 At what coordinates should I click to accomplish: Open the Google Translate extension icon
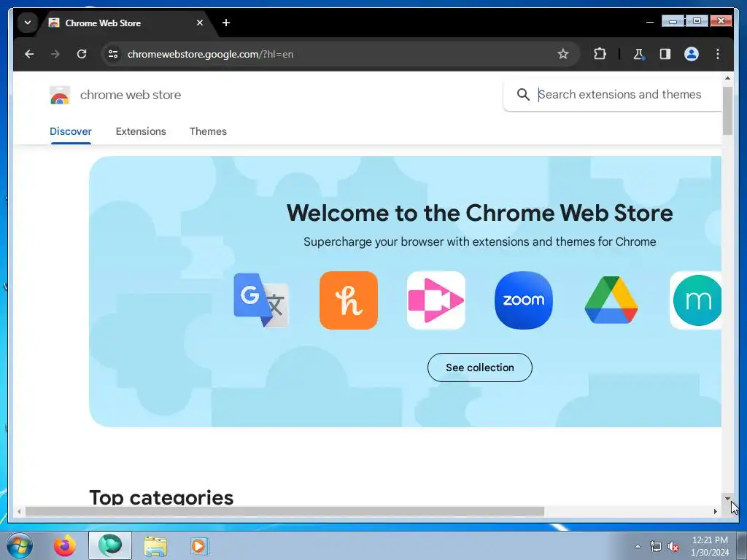(x=261, y=300)
